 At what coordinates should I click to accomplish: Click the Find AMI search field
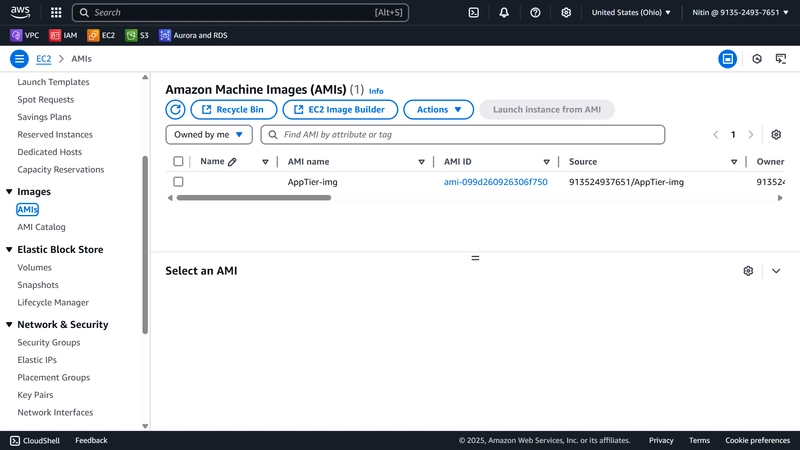463,135
